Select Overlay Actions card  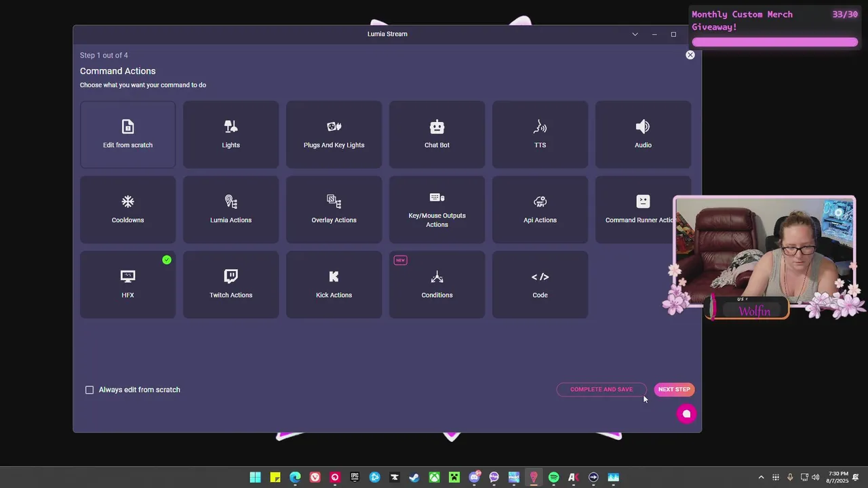click(334, 209)
